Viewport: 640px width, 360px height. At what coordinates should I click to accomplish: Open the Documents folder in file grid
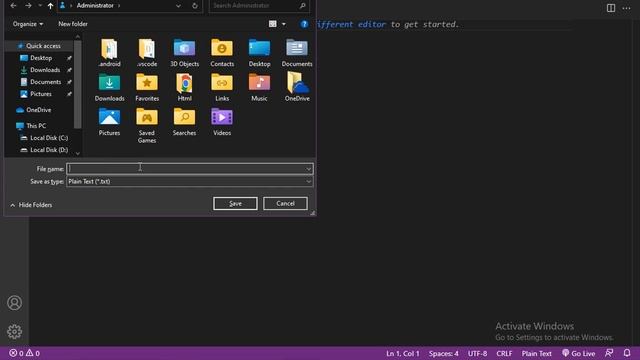pos(297,53)
